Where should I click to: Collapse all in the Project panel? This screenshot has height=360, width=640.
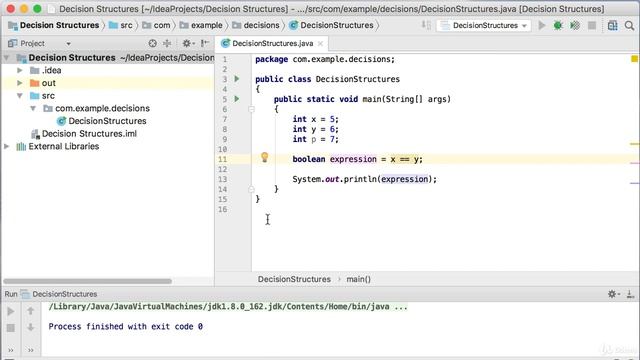(x=167, y=43)
